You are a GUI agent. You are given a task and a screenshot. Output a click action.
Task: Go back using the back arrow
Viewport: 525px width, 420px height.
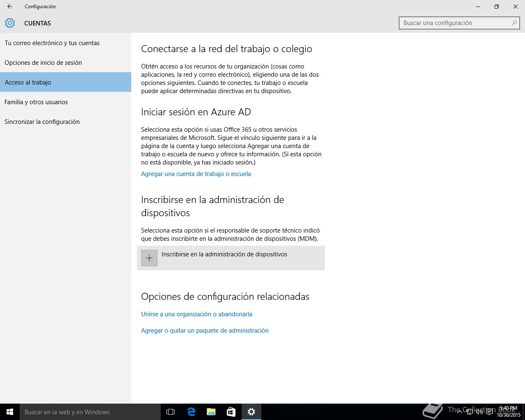click(x=10, y=7)
